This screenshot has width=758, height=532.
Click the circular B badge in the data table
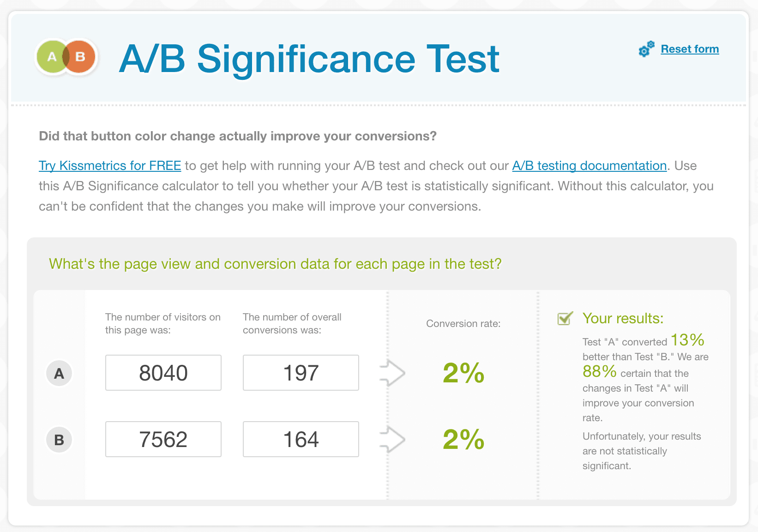59,440
